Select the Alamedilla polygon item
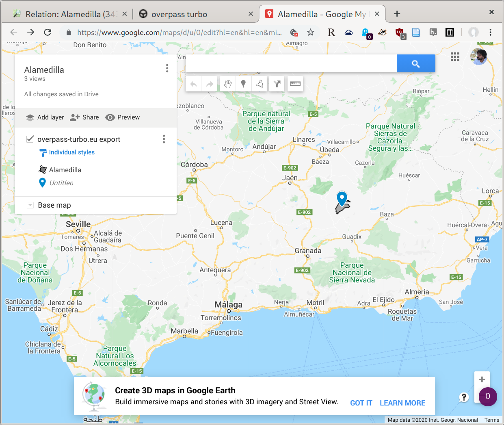This screenshot has width=504, height=425. [60, 170]
